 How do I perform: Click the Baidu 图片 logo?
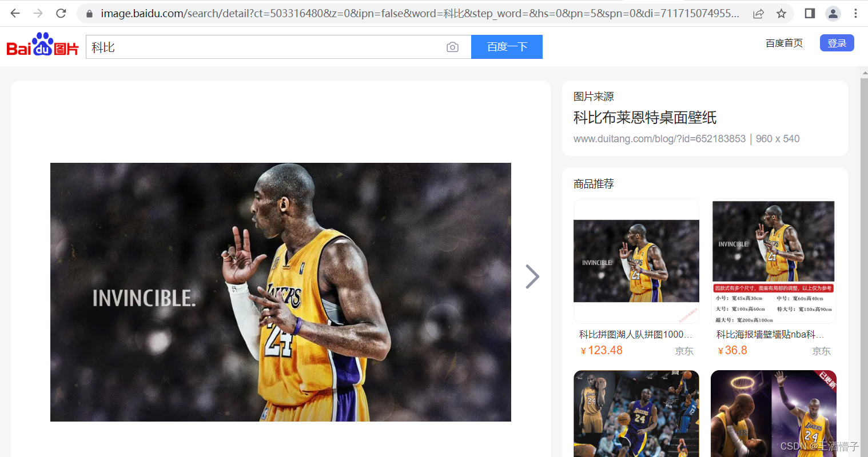42,45
